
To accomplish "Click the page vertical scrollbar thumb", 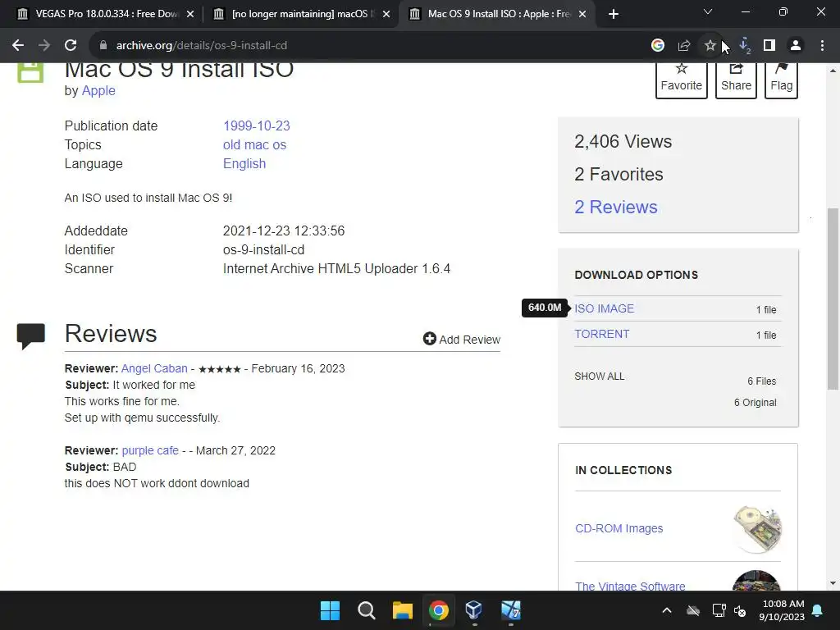I will click(x=833, y=299).
